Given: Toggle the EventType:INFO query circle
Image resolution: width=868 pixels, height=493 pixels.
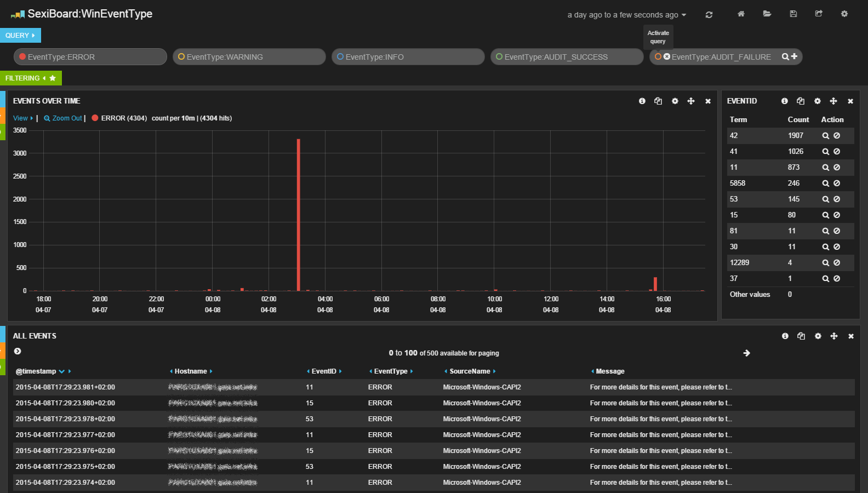Looking at the screenshot, I should (340, 56).
